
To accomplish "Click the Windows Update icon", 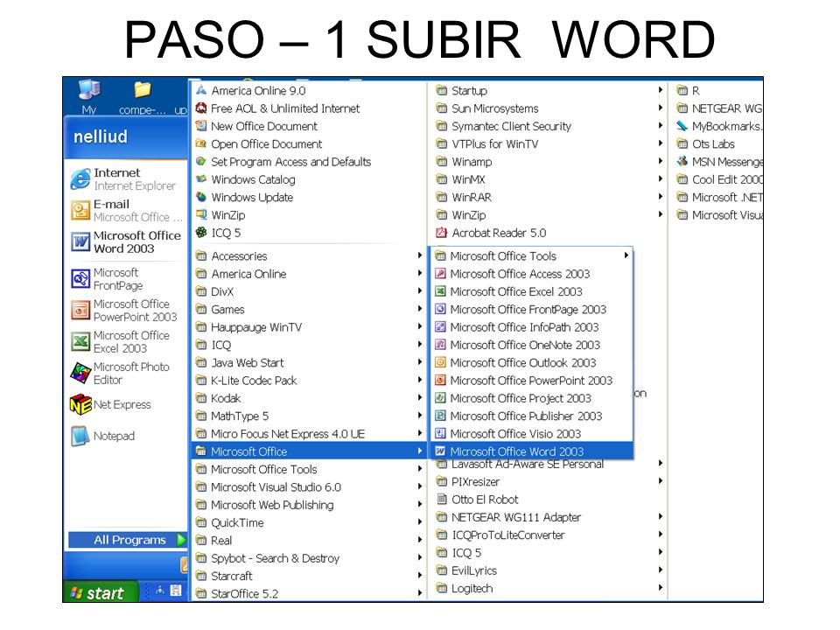I will click(x=201, y=197).
